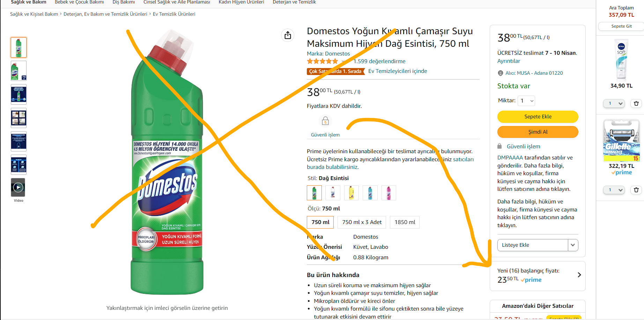Remove the Gillette Mach3 item using the trash icon
This screenshot has width=644, height=320.
click(636, 190)
